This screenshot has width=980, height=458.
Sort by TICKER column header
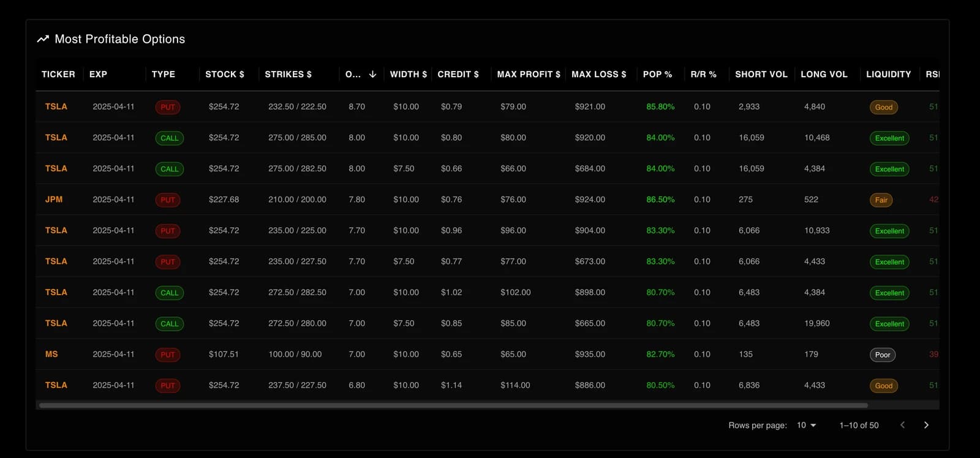(58, 74)
